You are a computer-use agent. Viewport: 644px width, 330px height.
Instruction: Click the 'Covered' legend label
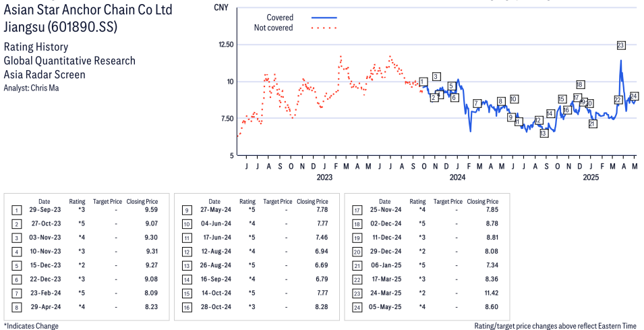click(x=280, y=18)
